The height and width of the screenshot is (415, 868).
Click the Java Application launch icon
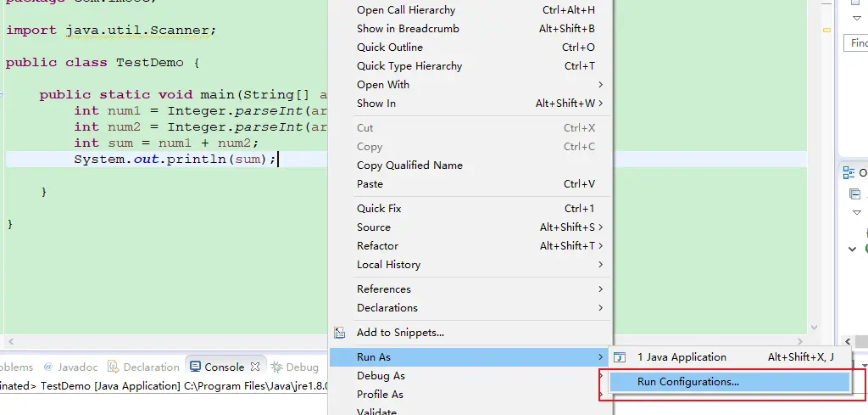coord(620,357)
